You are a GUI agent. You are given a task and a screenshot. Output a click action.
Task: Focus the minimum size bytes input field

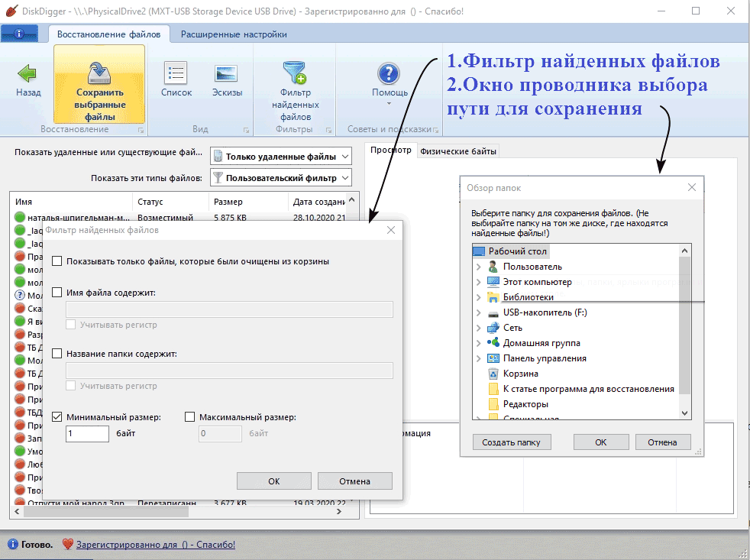(88, 434)
